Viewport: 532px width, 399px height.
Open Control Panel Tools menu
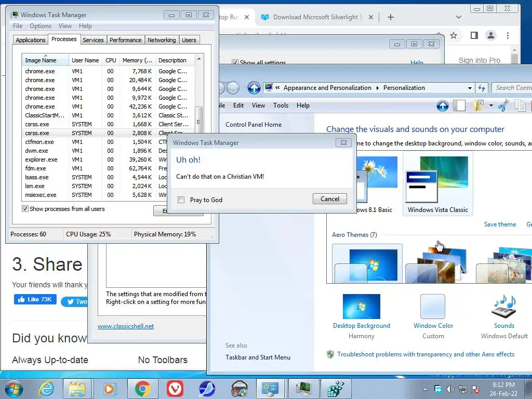click(281, 105)
